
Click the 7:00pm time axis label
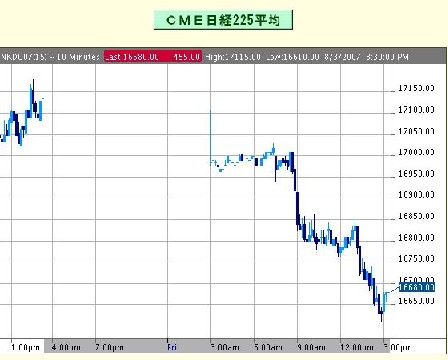[109, 347]
